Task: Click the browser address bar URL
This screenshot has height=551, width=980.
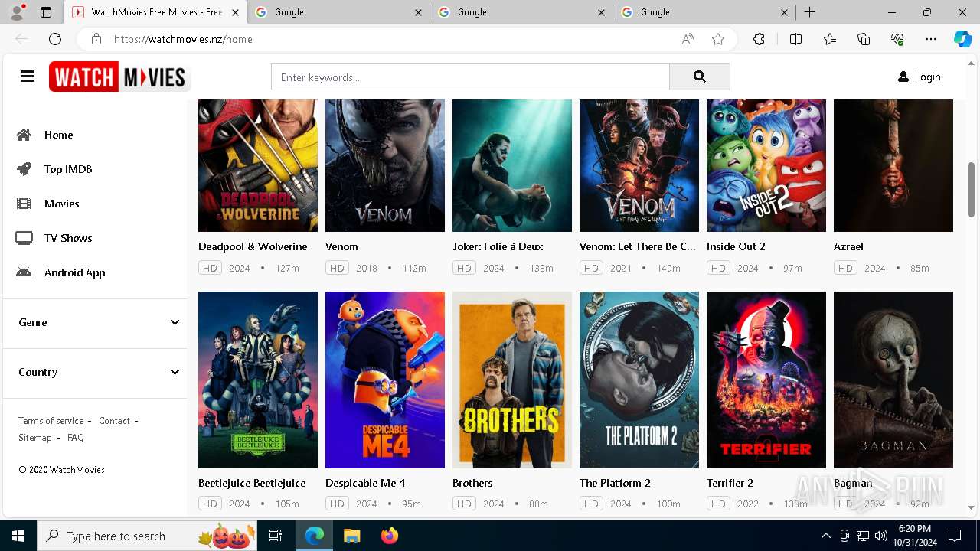Action: (x=183, y=39)
